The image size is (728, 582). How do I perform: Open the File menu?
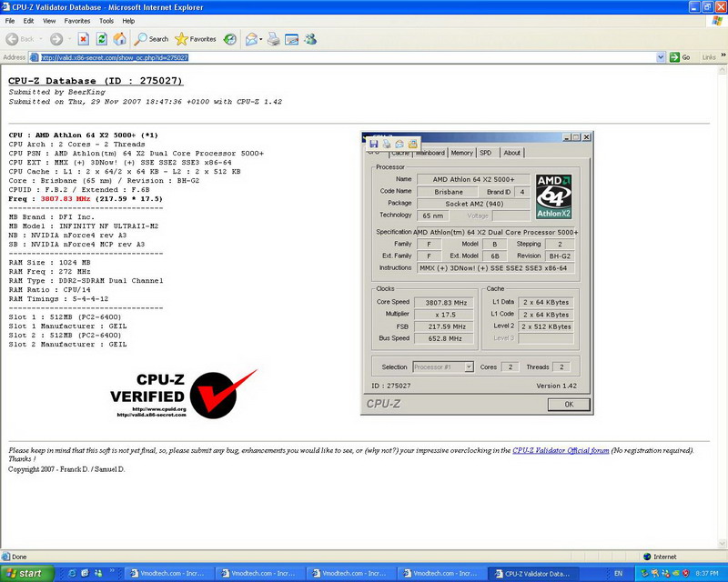[x=10, y=21]
